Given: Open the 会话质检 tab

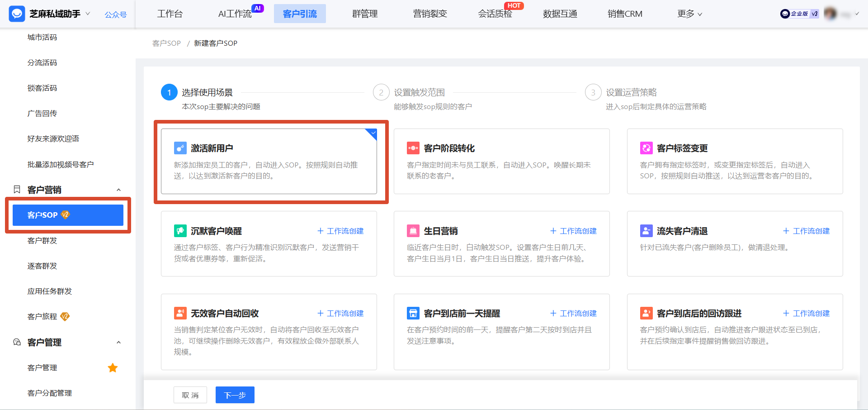Looking at the screenshot, I should pyautogui.click(x=495, y=14).
